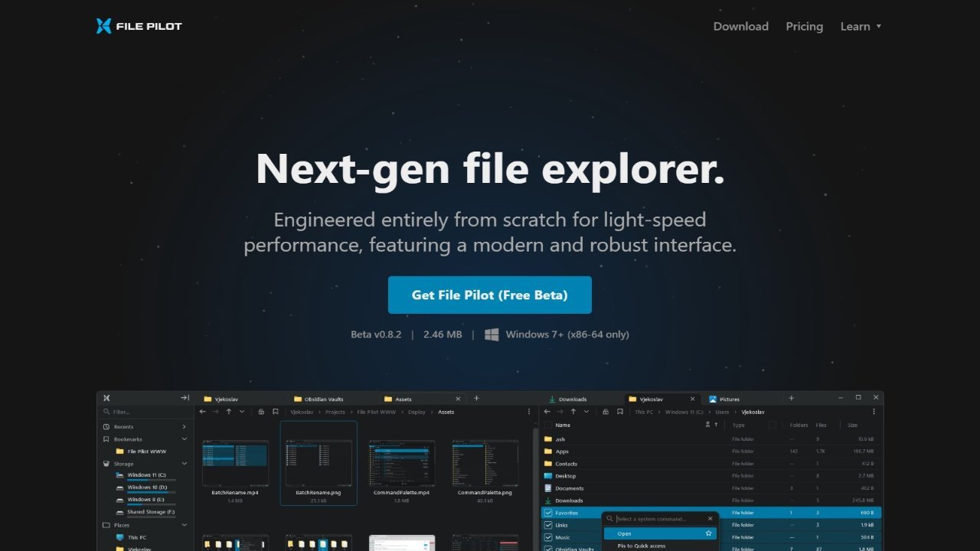Viewport: 980px width, 551px height.
Task: Click the Places icon in sidebar
Action: pyautogui.click(x=106, y=525)
